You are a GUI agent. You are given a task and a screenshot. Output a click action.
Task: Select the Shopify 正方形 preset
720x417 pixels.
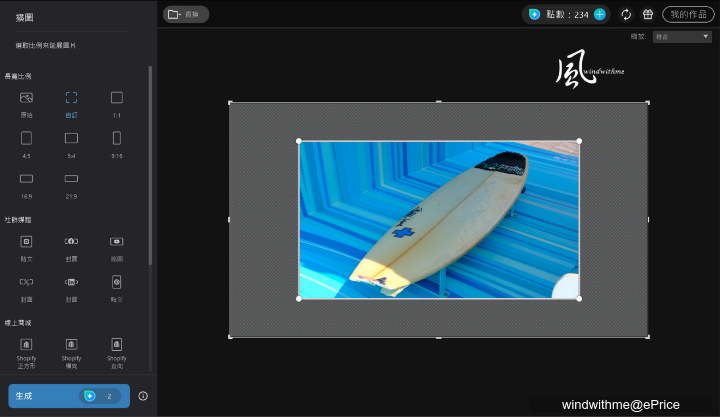pos(26,344)
